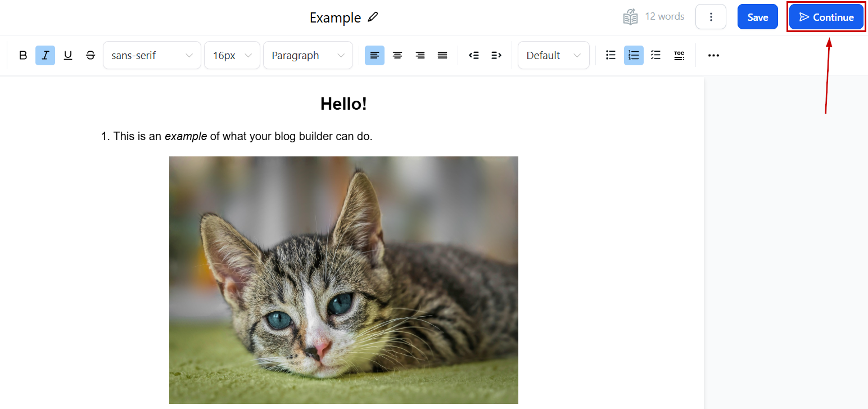This screenshot has height=409, width=868.
Task: Click the "12 words" counter
Action: (664, 16)
